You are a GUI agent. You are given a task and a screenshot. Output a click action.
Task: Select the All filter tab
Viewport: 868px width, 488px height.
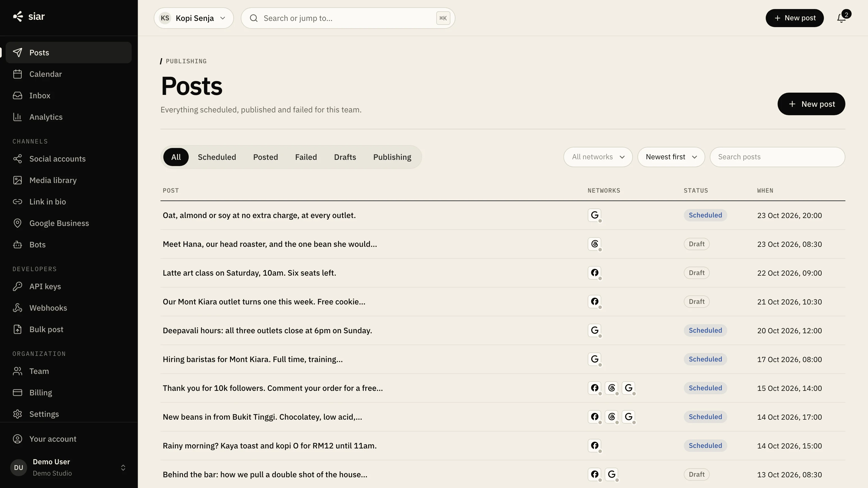(176, 157)
